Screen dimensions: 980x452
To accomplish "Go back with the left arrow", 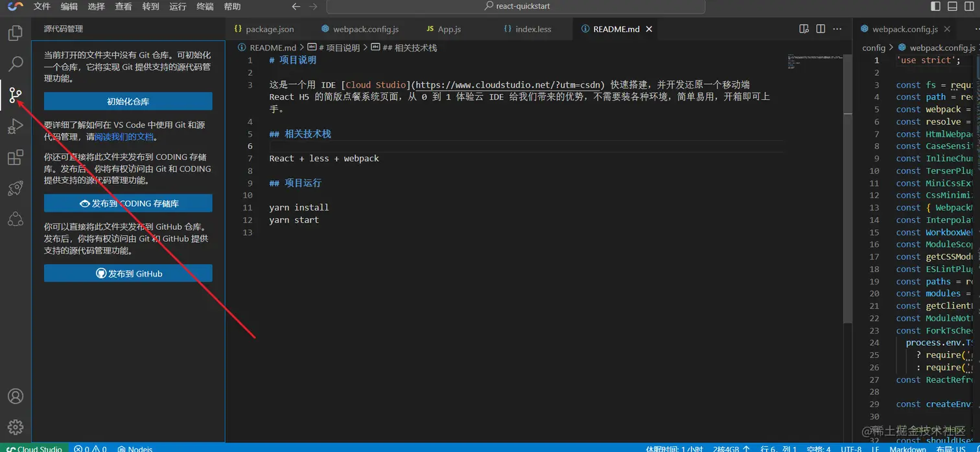I will (296, 6).
